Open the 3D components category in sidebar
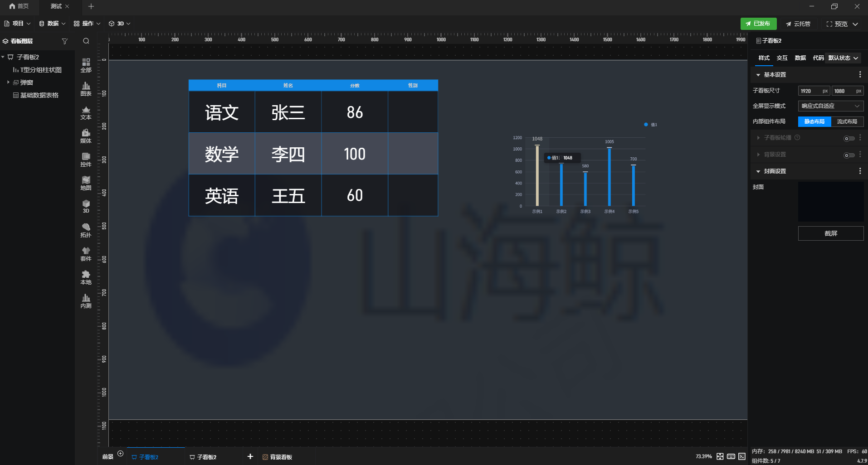Screen dimensions: 868x465 (86, 206)
